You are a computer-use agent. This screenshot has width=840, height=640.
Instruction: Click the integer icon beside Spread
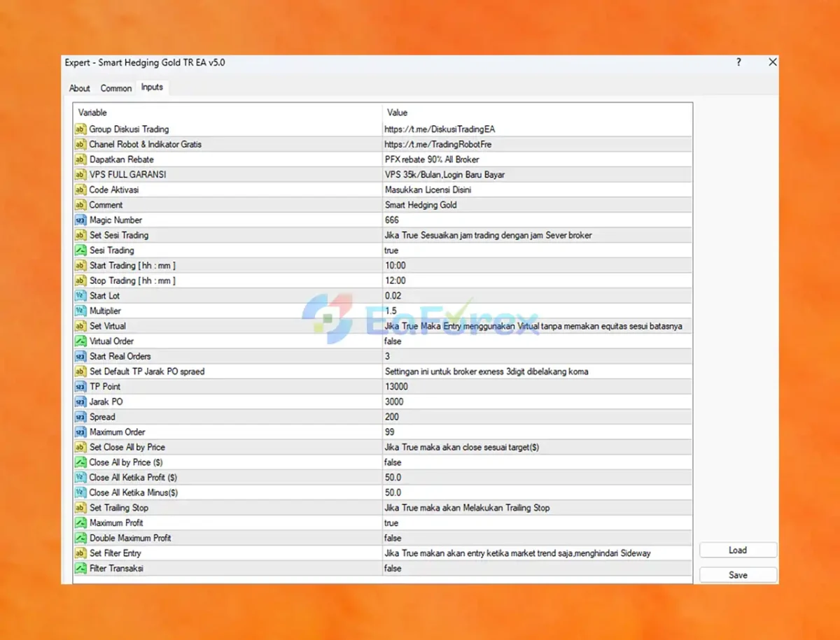[x=80, y=417]
